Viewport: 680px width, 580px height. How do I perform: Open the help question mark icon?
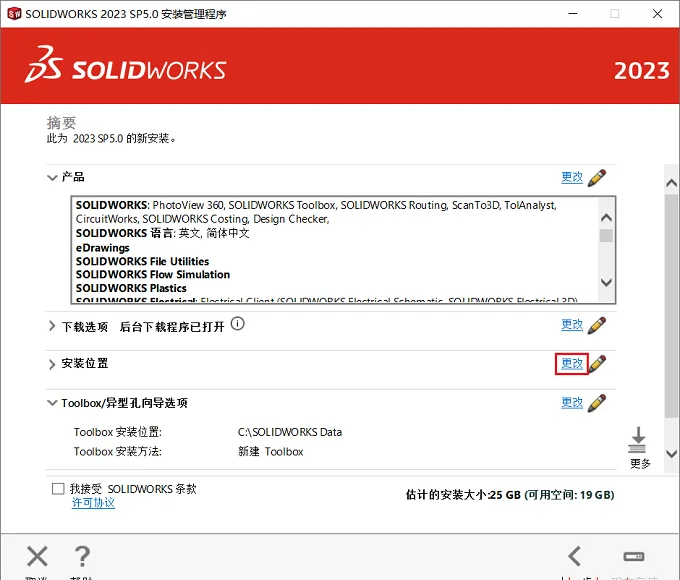(x=82, y=556)
